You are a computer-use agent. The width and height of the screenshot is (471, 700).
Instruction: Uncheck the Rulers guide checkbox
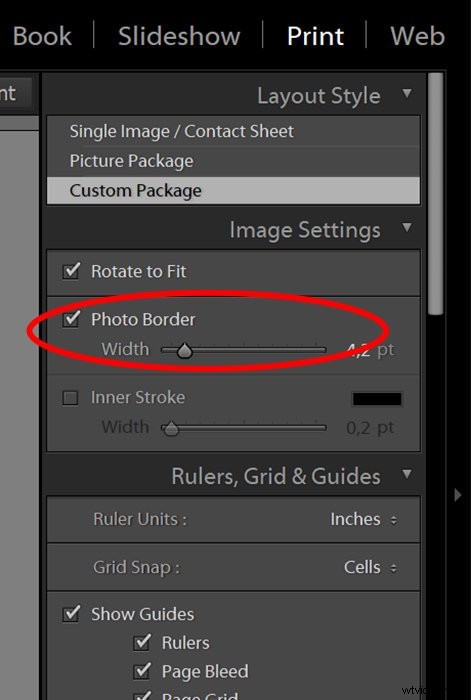(x=142, y=643)
